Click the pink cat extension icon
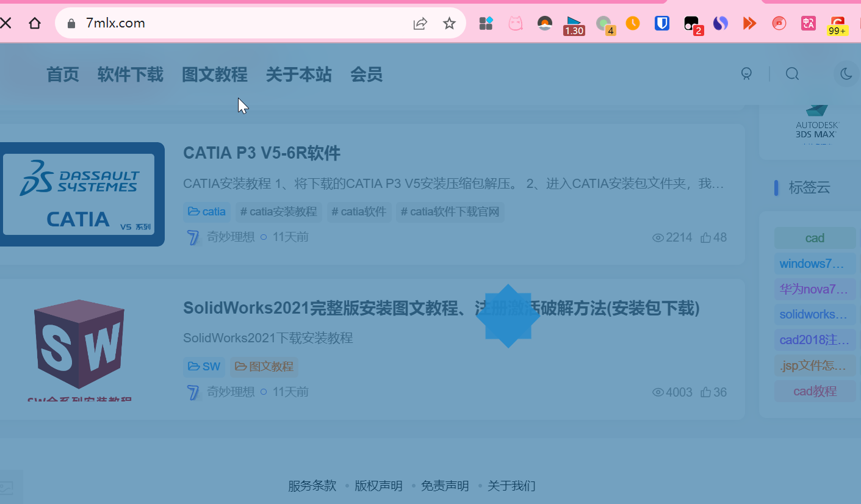Viewport: 861px width, 504px height. [516, 23]
